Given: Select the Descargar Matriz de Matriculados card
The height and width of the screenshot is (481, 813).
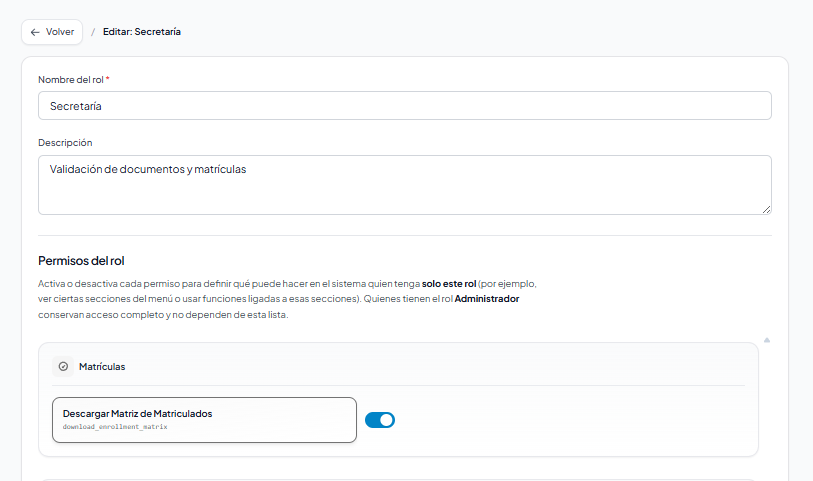Looking at the screenshot, I should coord(204,420).
